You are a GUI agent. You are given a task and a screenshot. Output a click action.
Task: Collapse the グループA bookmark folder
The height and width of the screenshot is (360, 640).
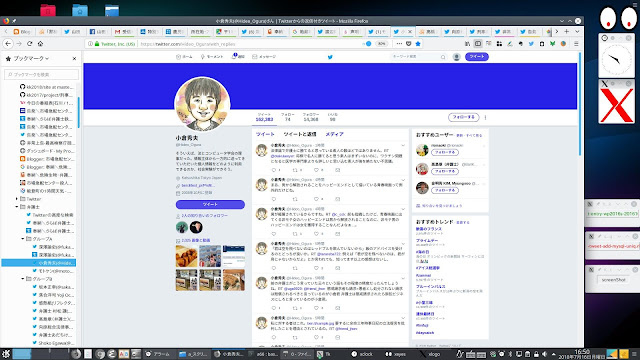coord(23,239)
